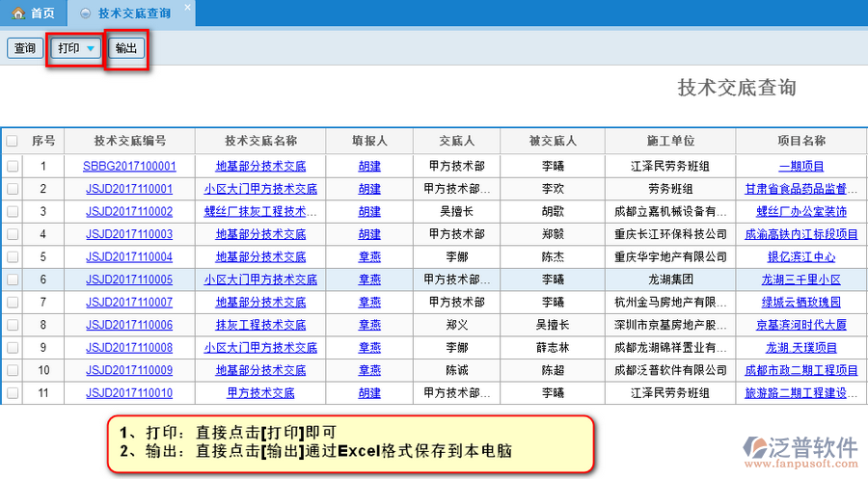Click the home icon in 首页 tab
The height and width of the screenshot is (479, 868).
pyautogui.click(x=17, y=13)
